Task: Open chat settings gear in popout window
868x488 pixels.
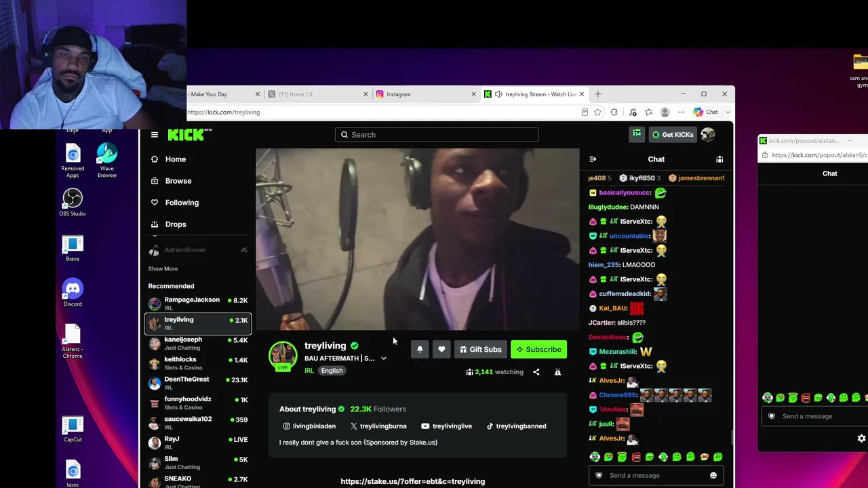Action: 862,439
